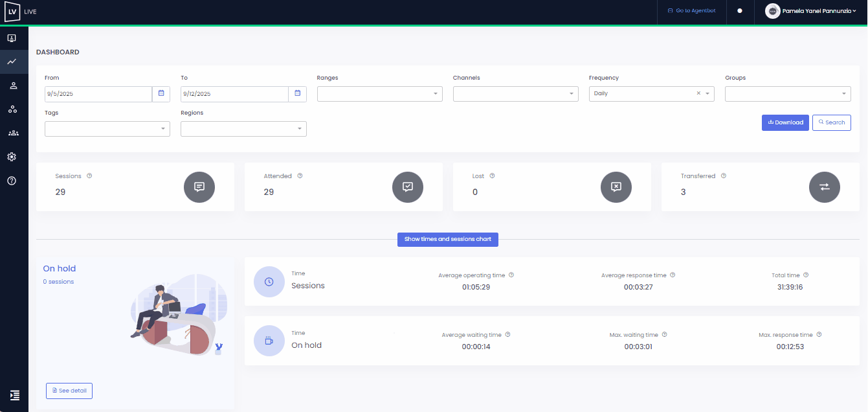Click the Average waiting time value 00:00:14
This screenshot has width=868, height=412.
(x=476, y=347)
